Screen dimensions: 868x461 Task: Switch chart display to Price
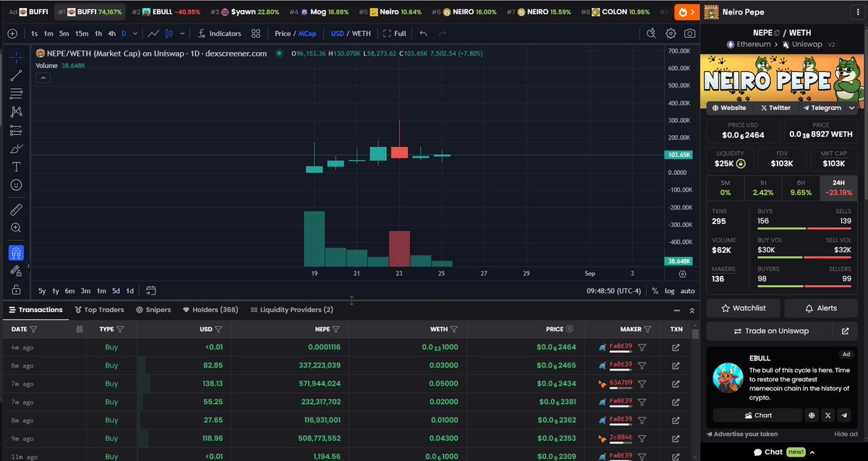coord(282,33)
